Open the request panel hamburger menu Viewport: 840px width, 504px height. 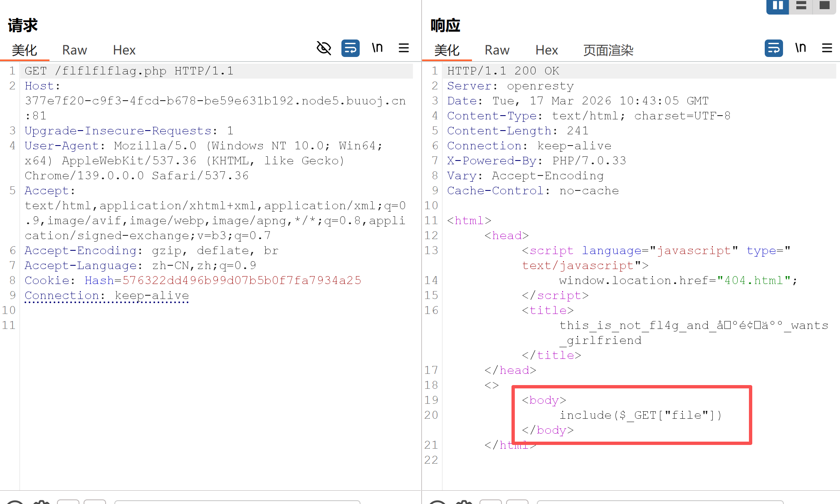click(403, 48)
